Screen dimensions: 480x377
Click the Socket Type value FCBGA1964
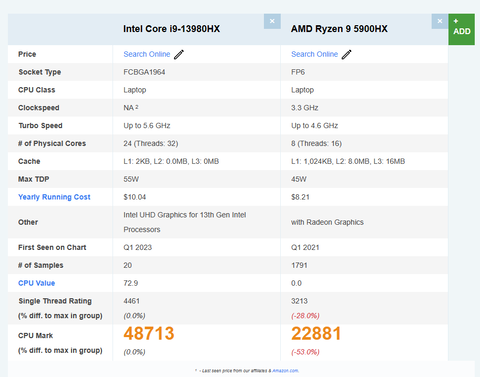pos(144,72)
